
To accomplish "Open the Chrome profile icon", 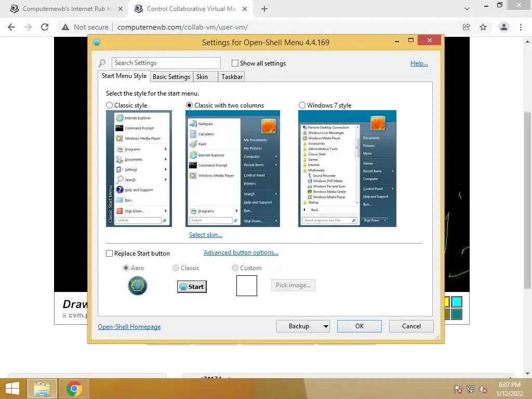I will point(504,27).
